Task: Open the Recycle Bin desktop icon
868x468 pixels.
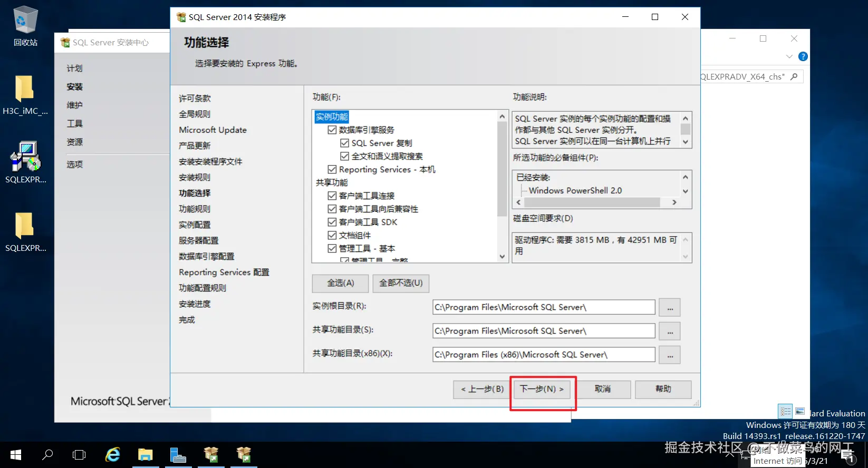Action: tap(25, 26)
